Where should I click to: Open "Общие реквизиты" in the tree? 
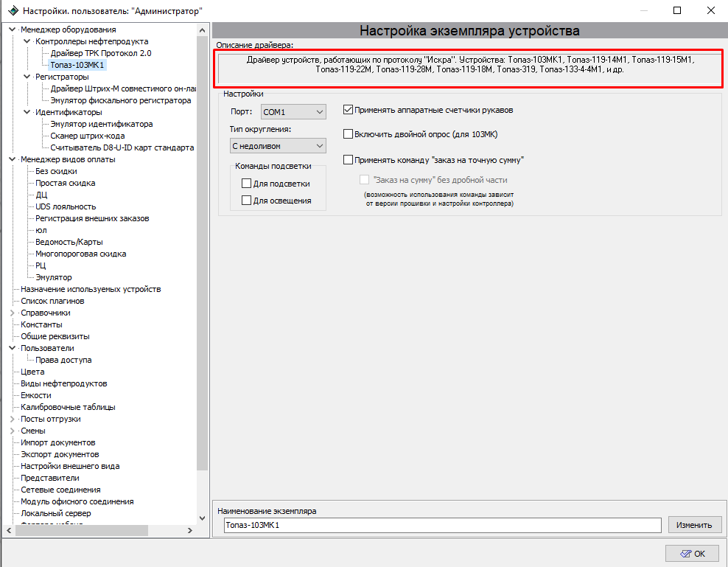click(55, 336)
